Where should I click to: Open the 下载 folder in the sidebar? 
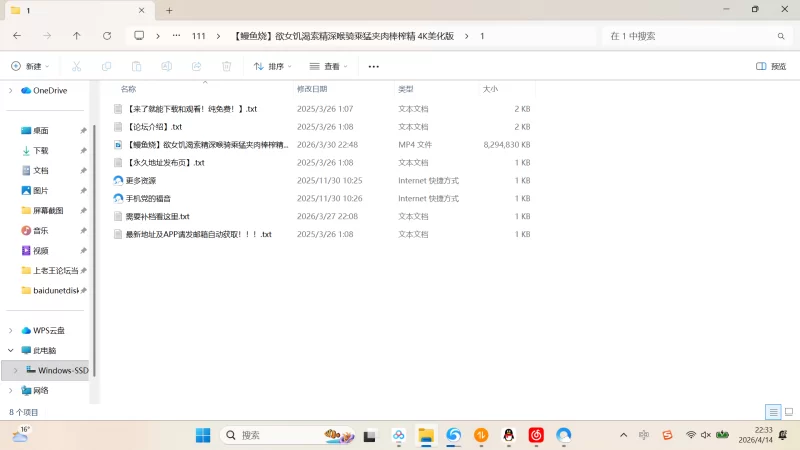41,150
